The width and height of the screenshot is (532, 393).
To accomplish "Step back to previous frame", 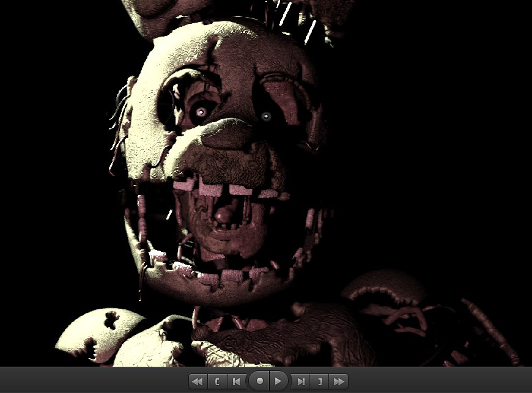I will click(237, 381).
